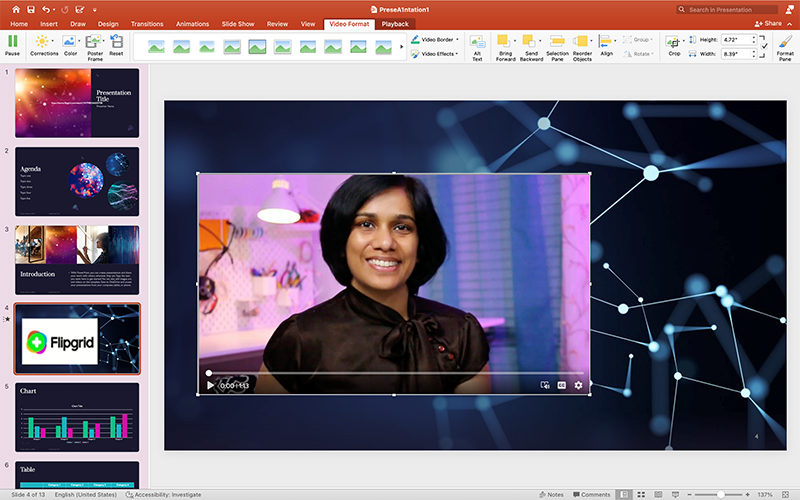The image size is (800, 500).
Task: Apply the first video style in gallery
Action: click(x=156, y=47)
